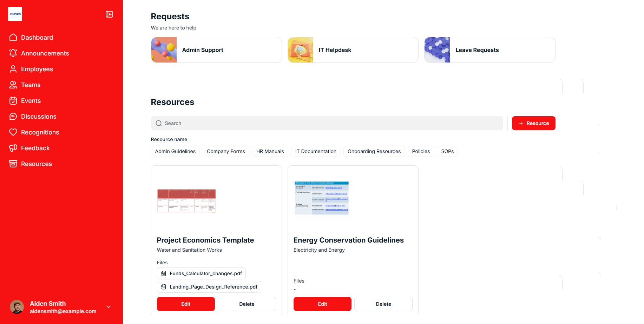Focus the resources Search field
The width and height of the screenshot is (644, 324).
327,123
